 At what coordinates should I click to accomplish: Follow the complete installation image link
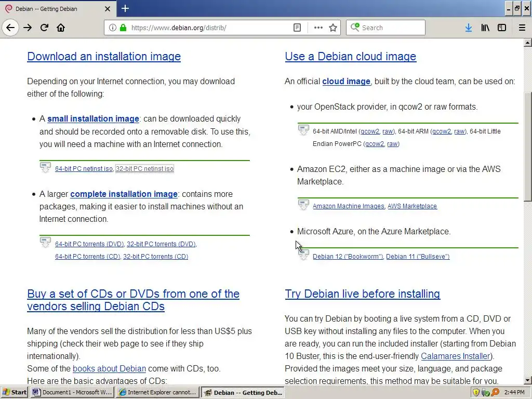pyautogui.click(x=124, y=194)
